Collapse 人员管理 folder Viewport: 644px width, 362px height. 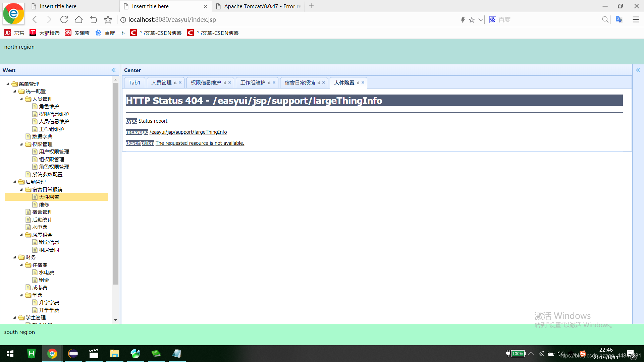point(21,99)
